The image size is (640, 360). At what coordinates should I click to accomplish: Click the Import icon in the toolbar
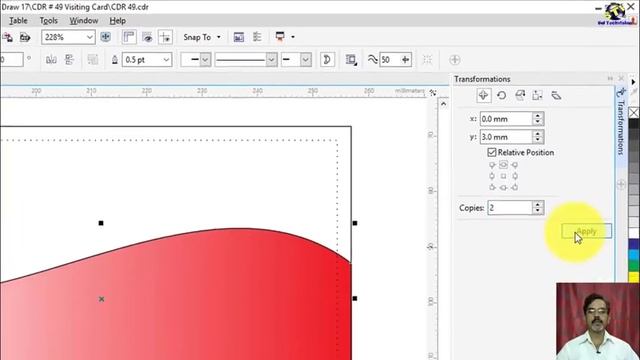click(x=7, y=38)
